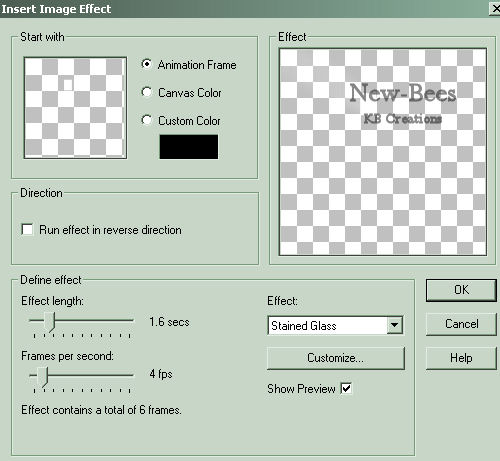Confirm with the OK button

tap(461, 290)
